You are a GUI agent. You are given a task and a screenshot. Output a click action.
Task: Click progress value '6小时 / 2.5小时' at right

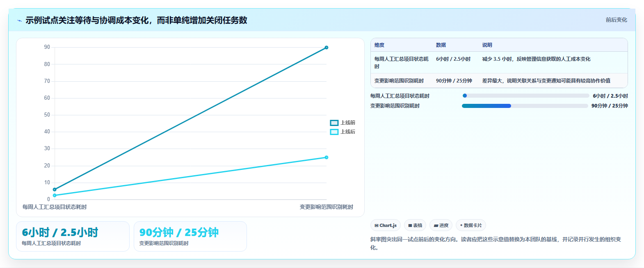click(610, 96)
